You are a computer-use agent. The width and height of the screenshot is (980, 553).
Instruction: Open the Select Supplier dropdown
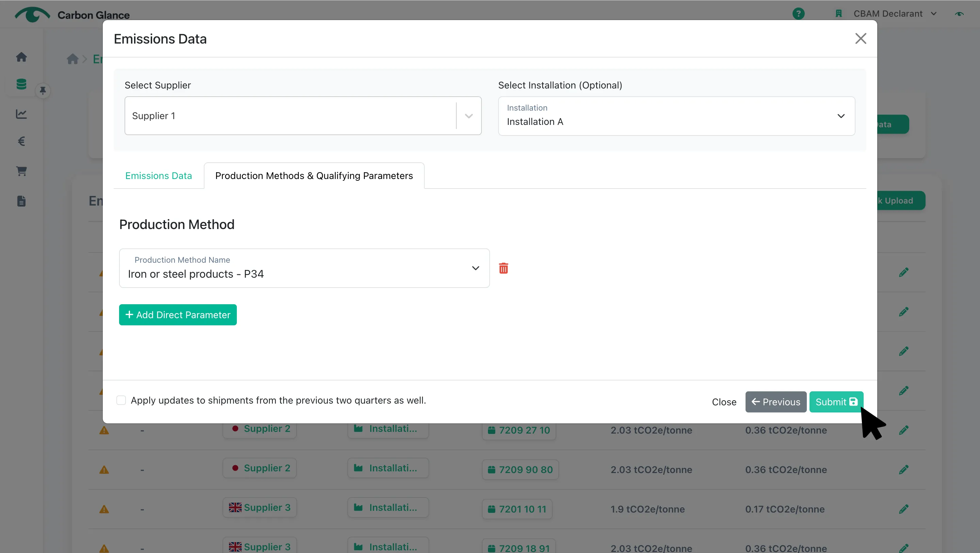pos(303,116)
